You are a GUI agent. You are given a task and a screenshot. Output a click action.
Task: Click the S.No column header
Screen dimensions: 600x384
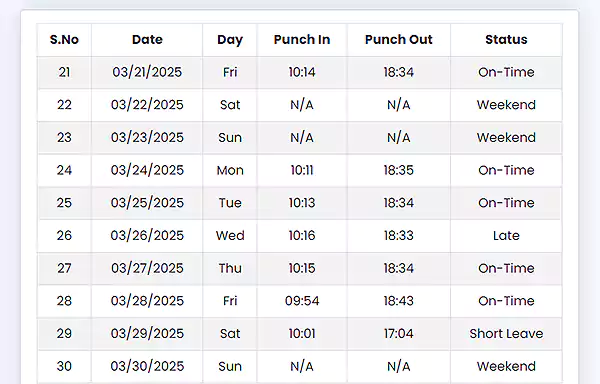(64, 40)
